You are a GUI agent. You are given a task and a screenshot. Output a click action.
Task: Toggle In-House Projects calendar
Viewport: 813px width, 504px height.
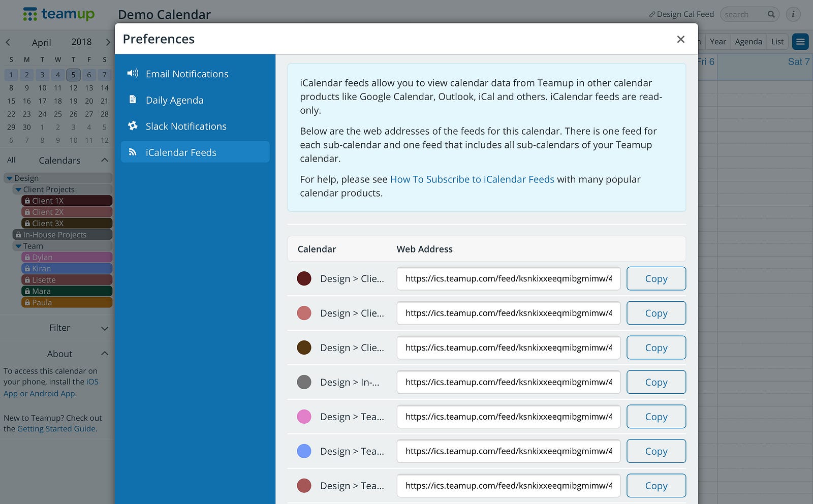(62, 235)
